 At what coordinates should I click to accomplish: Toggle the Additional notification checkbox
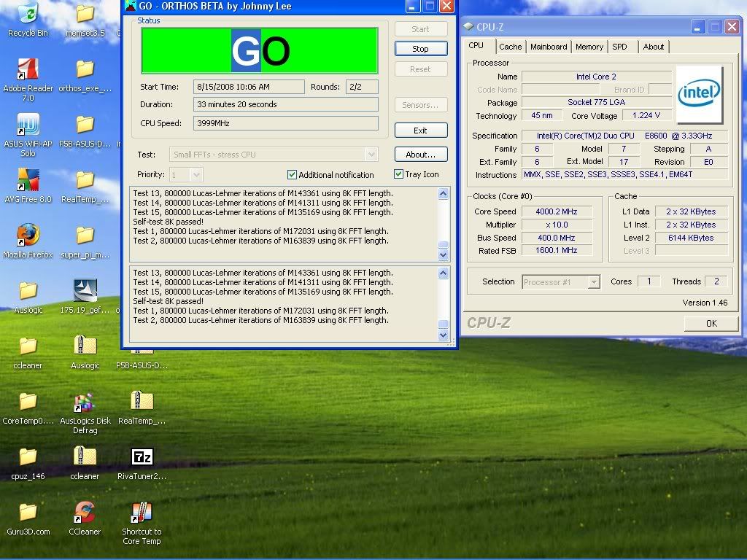tap(292, 175)
